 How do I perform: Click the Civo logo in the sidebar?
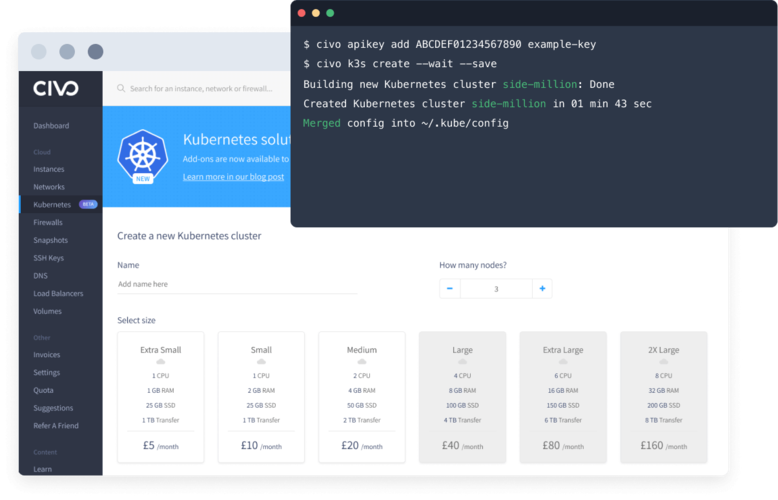56,88
